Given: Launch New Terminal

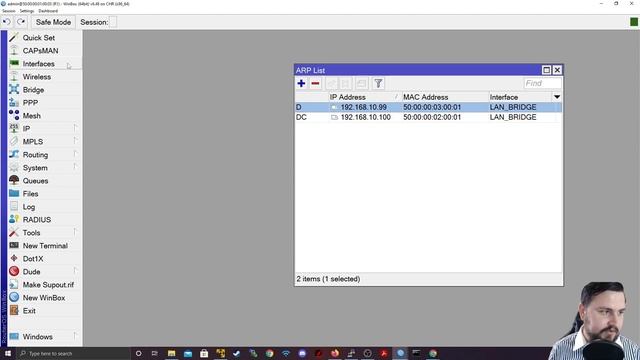Looking at the screenshot, I should coord(45,246).
